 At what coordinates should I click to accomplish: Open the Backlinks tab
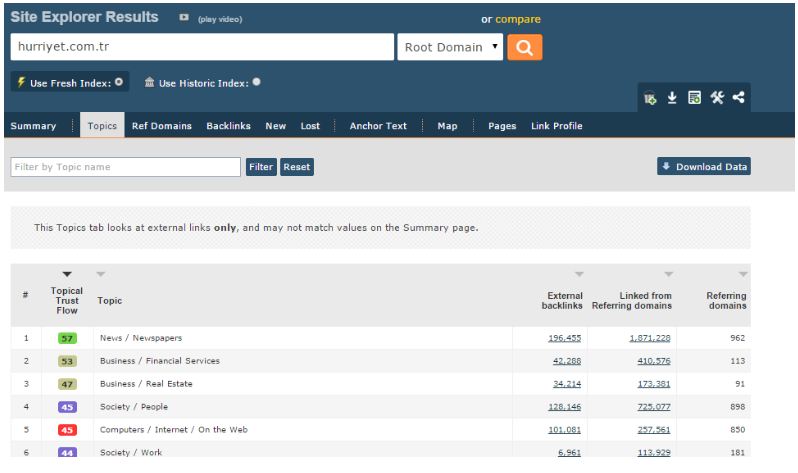(x=228, y=126)
